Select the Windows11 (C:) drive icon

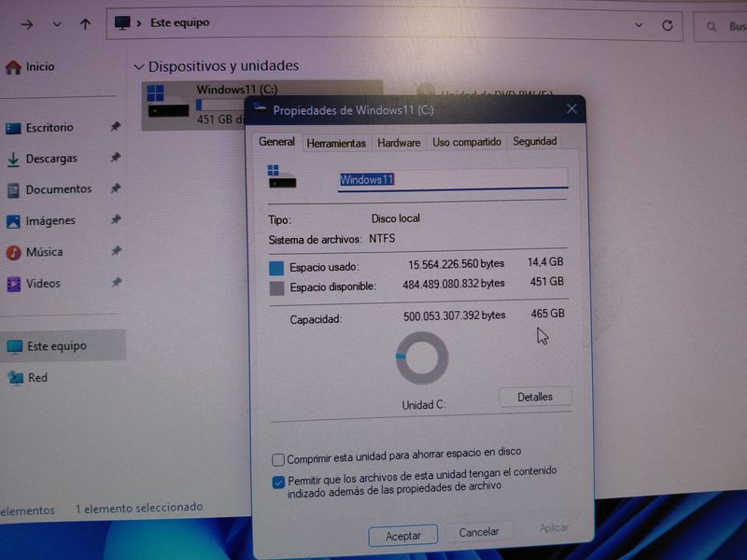167,101
